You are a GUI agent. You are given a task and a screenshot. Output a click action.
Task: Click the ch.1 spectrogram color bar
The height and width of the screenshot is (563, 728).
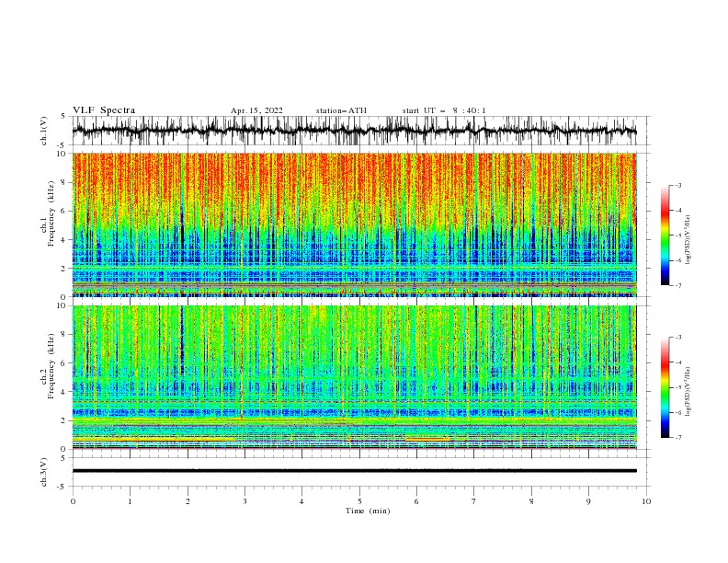(665, 236)
